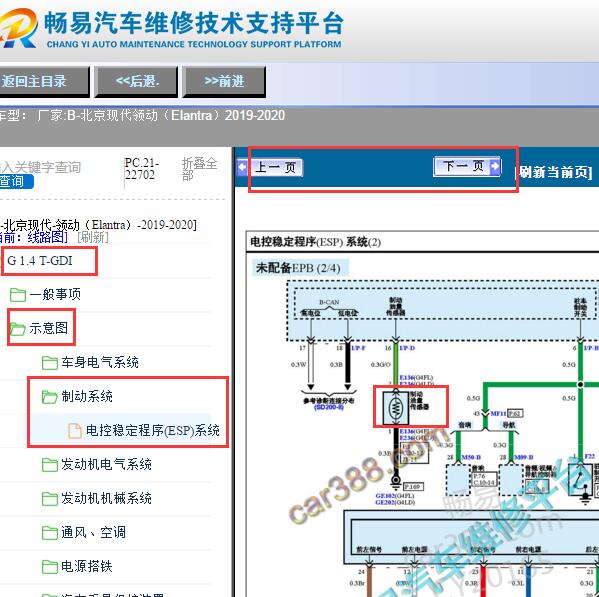
Task: Click the [刷新] link in sidebar
Action: point(93,237)
